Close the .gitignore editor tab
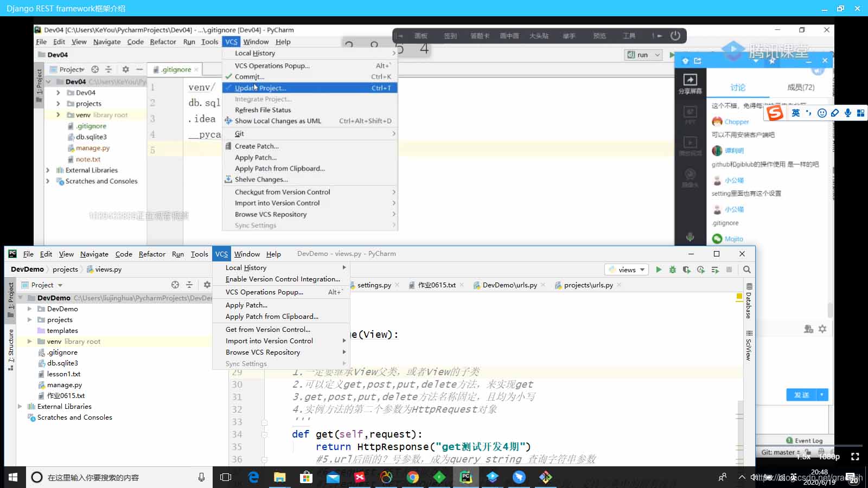 point(196,69)
